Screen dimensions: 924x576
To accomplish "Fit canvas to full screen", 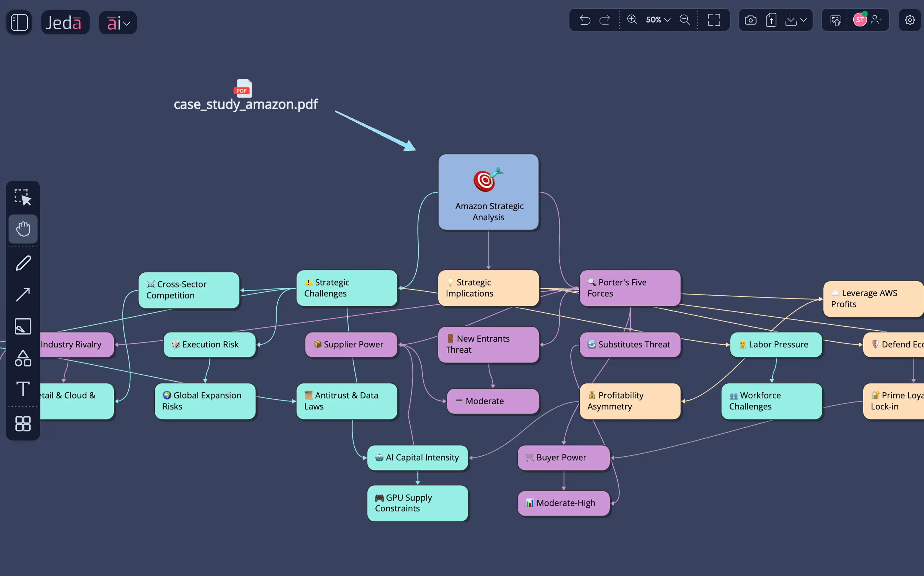I will tap(714, 20).
